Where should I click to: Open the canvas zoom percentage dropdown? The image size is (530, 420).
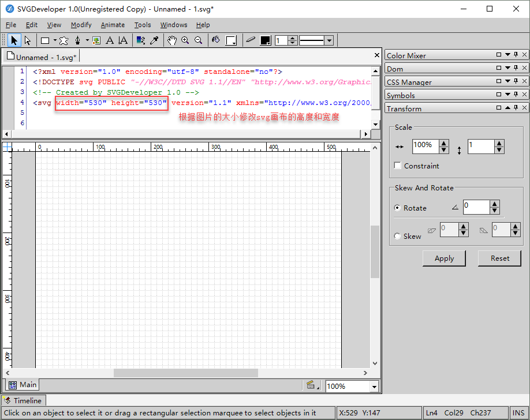pos(374,387)
